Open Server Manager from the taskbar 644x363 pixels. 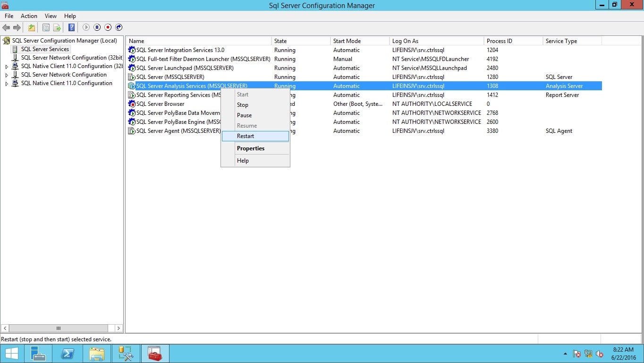tap(38, 354)
